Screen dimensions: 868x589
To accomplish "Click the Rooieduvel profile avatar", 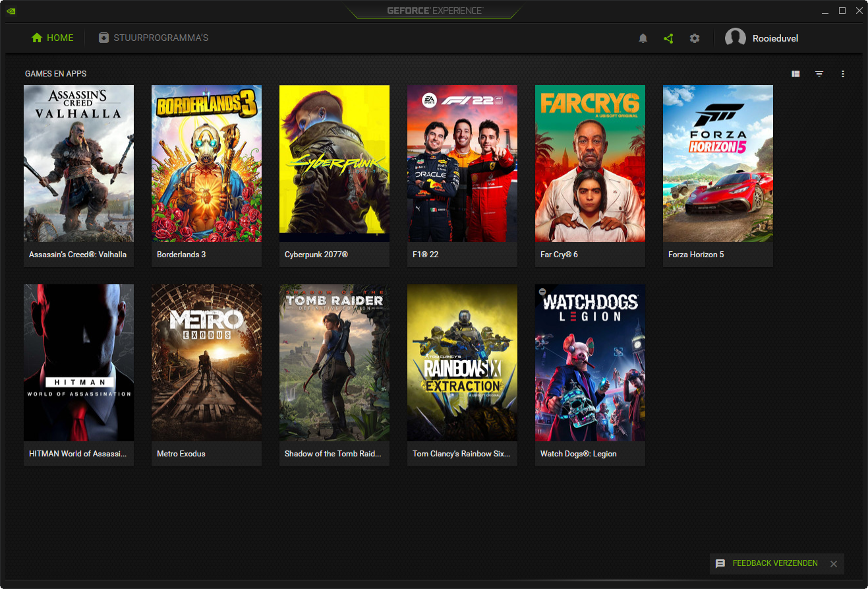I will tap(736, 38).
